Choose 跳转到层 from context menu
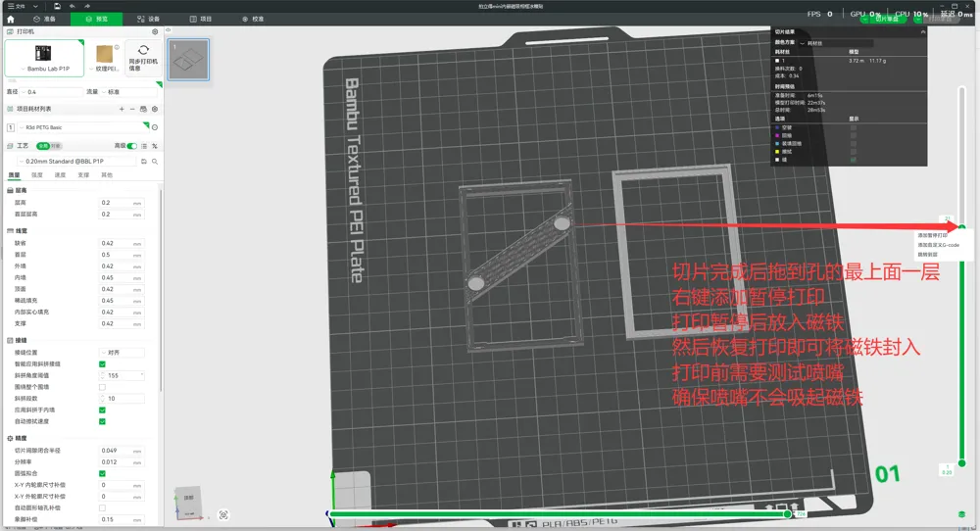 (x=927, y=255)
